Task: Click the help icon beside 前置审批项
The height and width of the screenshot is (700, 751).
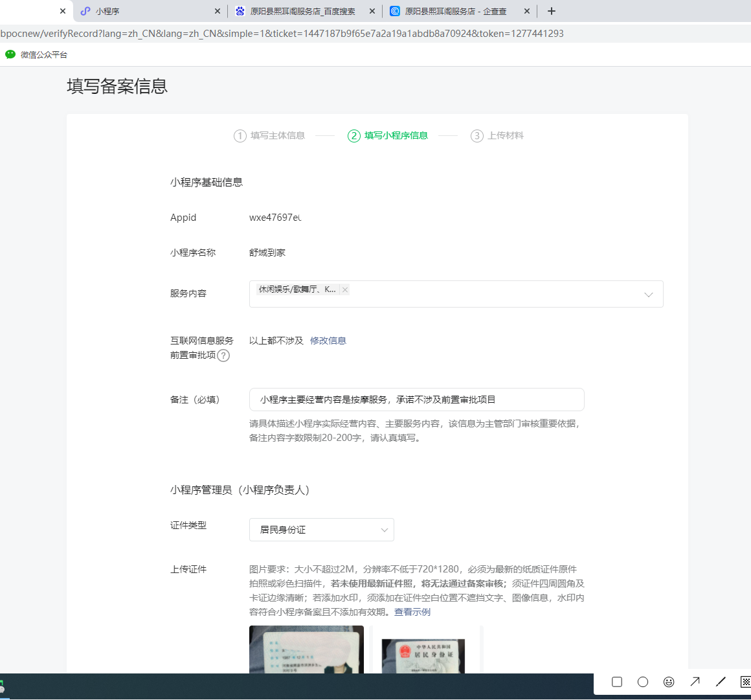Action: point(223,356)
